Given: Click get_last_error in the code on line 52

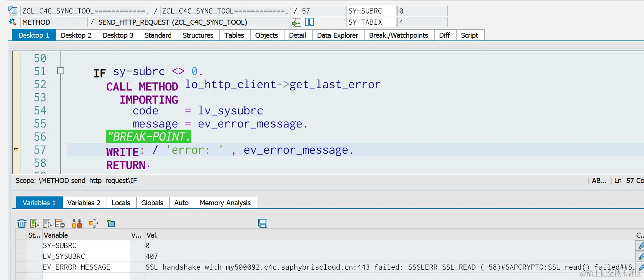Looking at the screenshot, I should point(335,85).
